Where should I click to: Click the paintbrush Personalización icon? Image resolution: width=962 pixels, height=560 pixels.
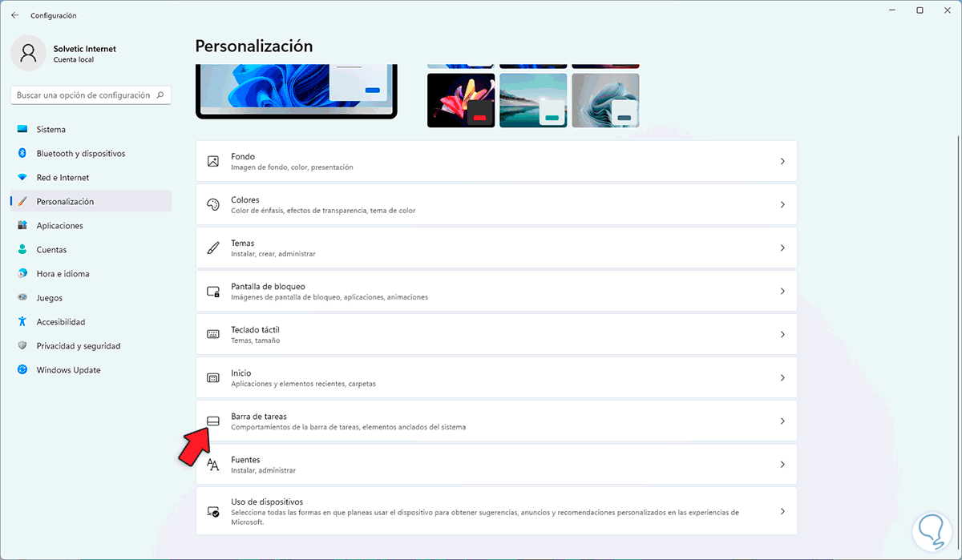tap(22, 202)
